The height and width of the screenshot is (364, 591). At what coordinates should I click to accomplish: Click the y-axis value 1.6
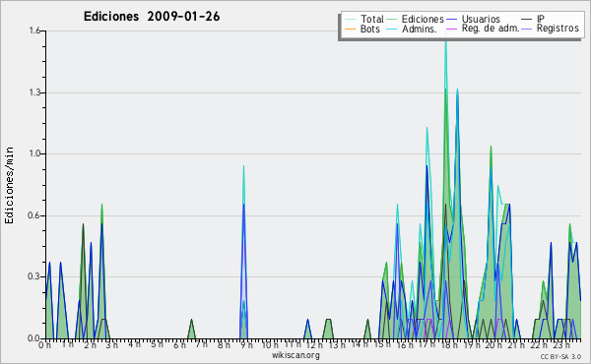tap(34, 30)
